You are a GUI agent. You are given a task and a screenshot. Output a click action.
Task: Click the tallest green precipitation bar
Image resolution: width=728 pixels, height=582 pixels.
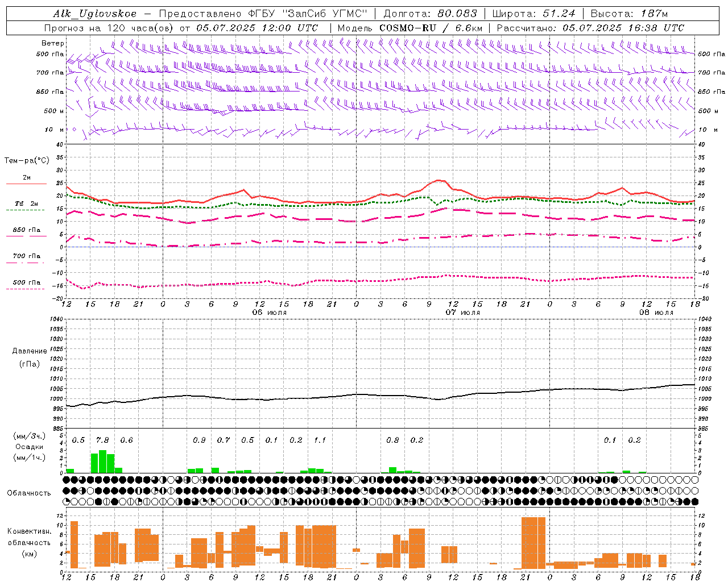tap(102, 462)
